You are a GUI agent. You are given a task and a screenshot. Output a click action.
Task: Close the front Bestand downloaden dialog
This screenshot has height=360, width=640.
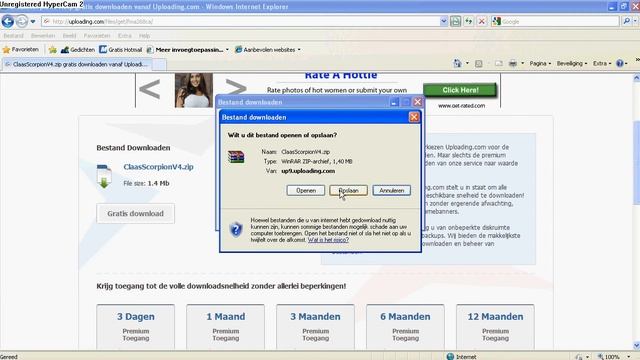click(414, 117)
